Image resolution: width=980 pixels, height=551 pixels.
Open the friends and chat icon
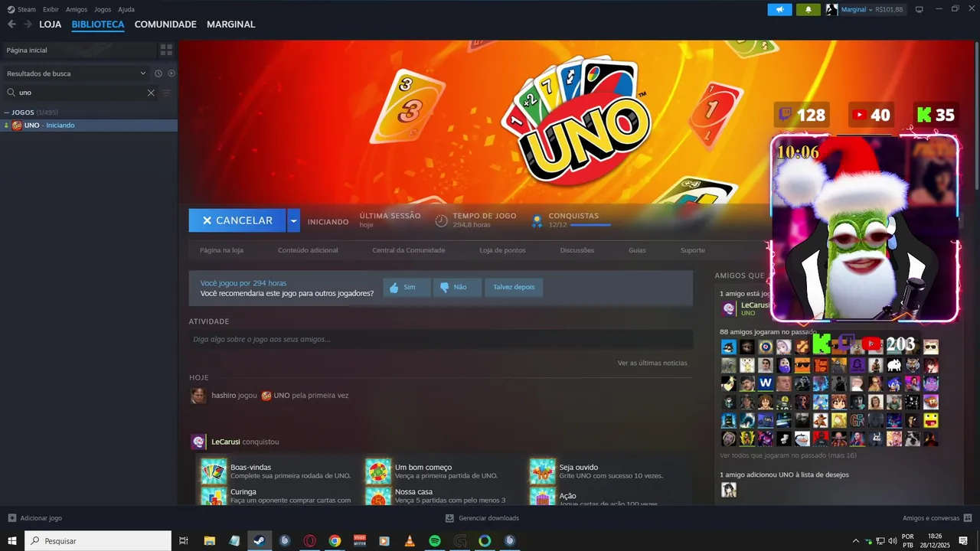968,518
